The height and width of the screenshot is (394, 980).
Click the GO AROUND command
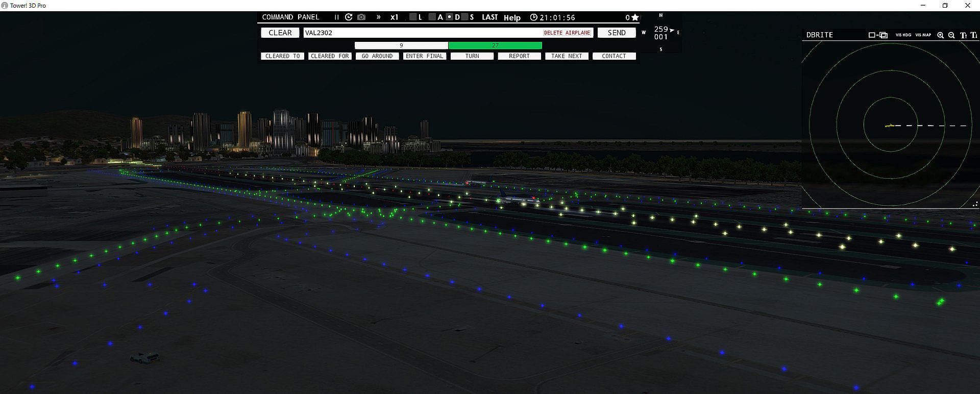pos(377,56)
